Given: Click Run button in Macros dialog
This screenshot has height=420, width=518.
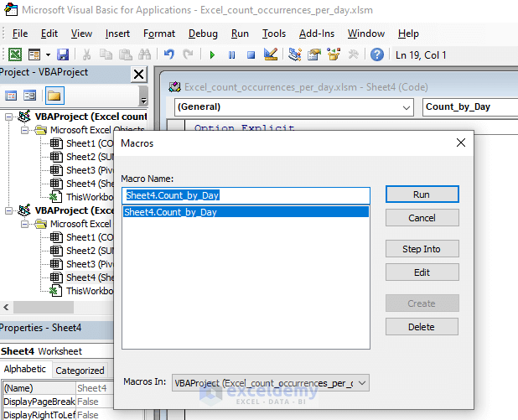Looking at the screenshot, I should tap(422, 194).
